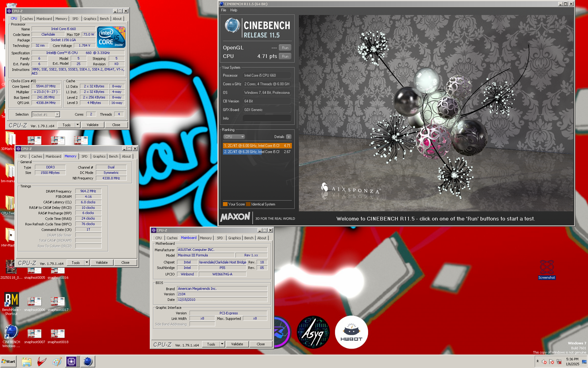Select the snaphsot0006 desktop file

pyautogui.click(x=34, y=304)
